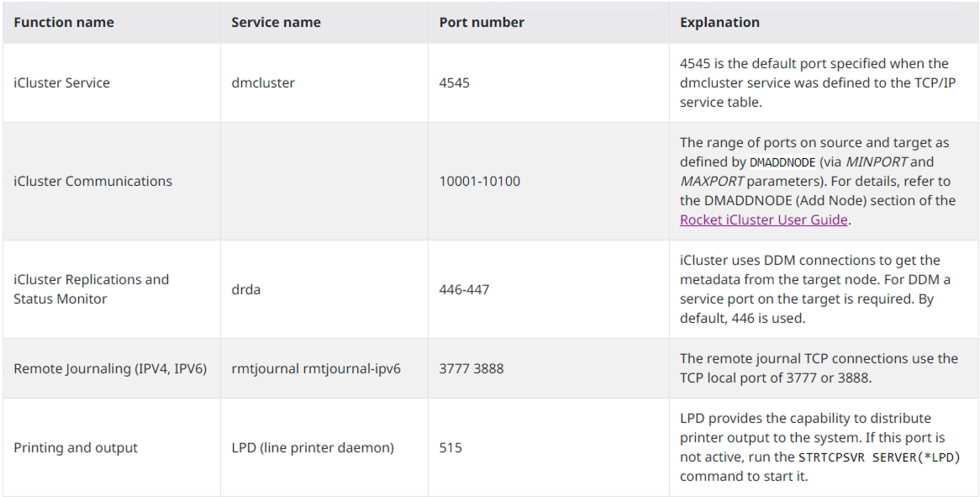Select iCluster Replications and Status Monitor cell

coord(91,289)
